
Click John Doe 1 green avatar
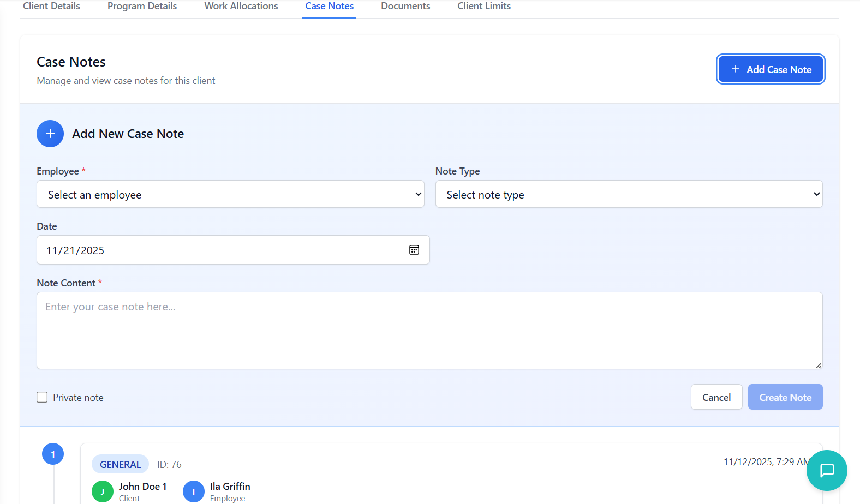coord(103,491)
